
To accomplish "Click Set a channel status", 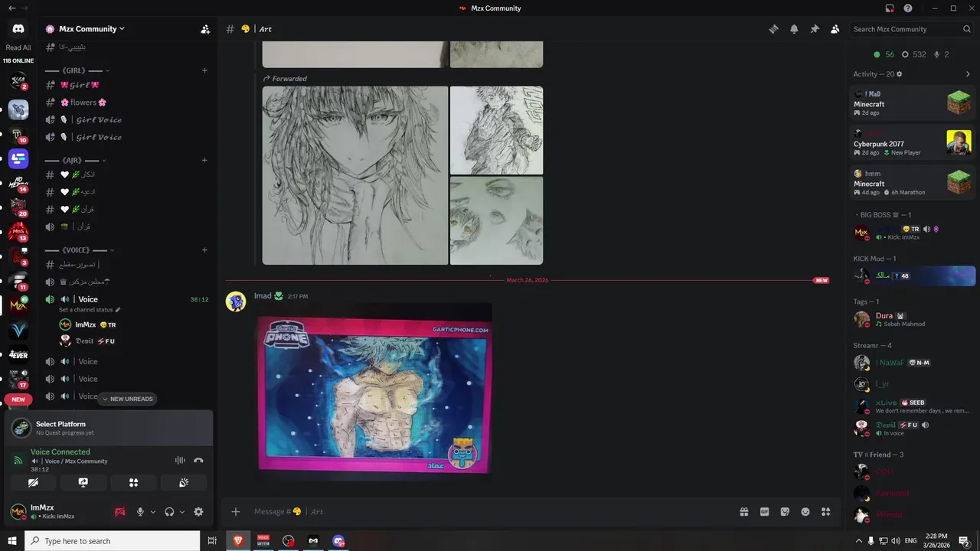I will coord(90,310).
